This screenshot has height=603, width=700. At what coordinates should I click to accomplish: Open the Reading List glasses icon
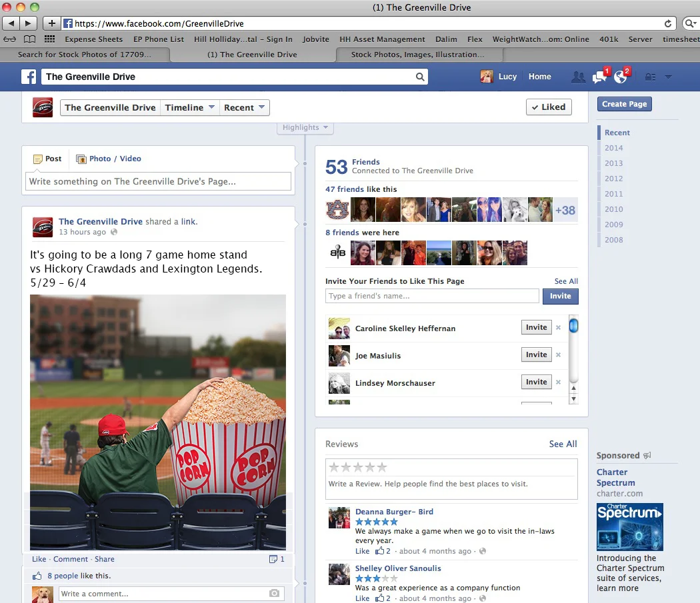[x=9, y=39]
